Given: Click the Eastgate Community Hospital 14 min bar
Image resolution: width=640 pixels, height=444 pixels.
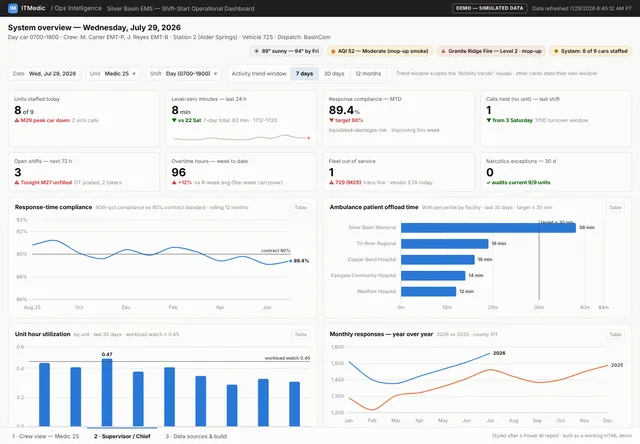Looking at the screenshot, I should pos(433,275).
